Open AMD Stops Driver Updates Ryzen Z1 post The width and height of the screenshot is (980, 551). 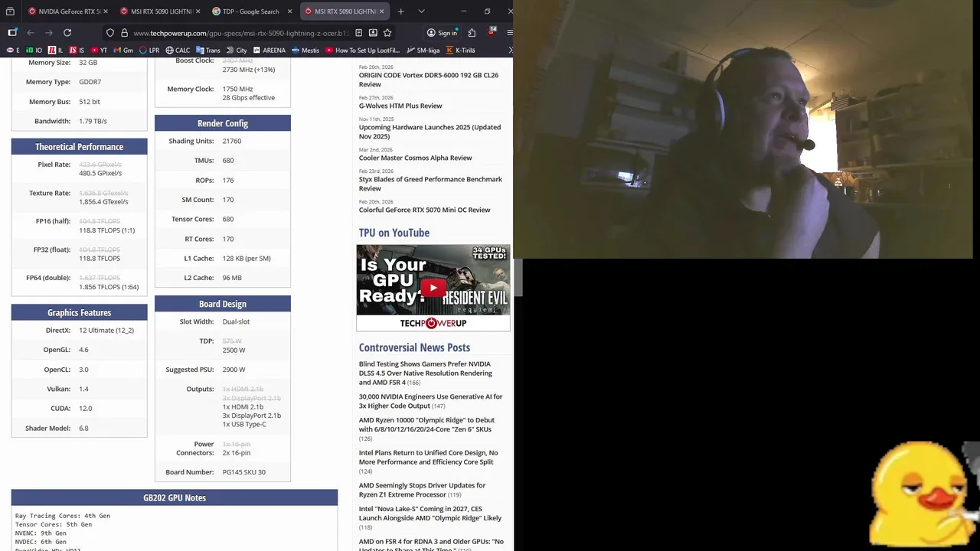(422, 490)
